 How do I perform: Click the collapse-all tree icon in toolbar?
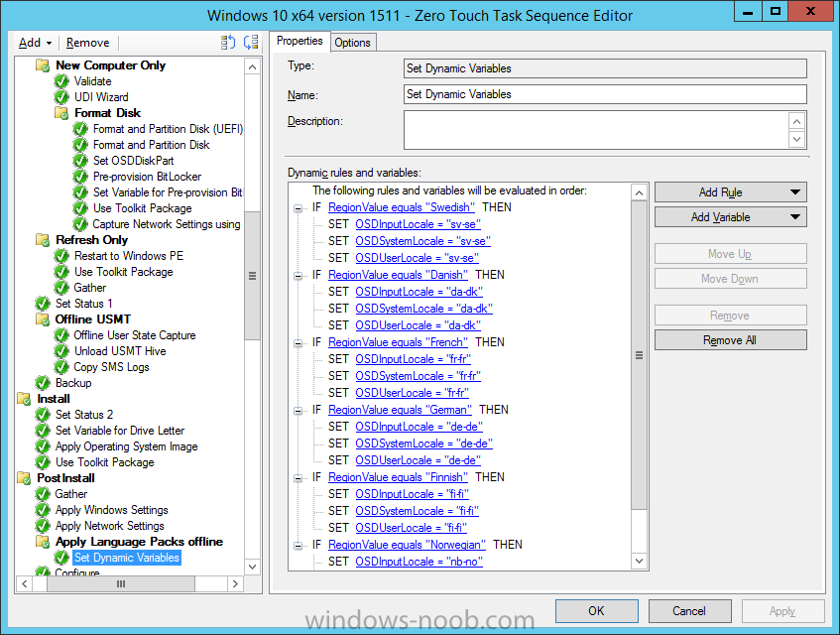coord(251,43)
